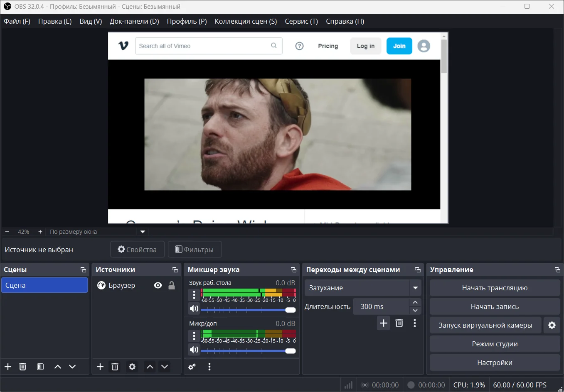Open preview scaling dropdown arrow
Image resolution: width=564 pixels, height=392 pixels.
pos(143,232)
